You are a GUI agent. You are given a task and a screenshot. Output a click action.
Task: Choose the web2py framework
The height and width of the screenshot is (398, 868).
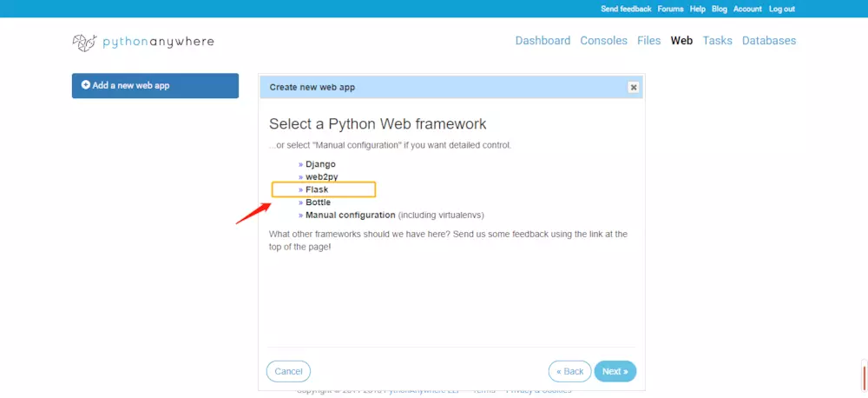[x=322, y=176]
